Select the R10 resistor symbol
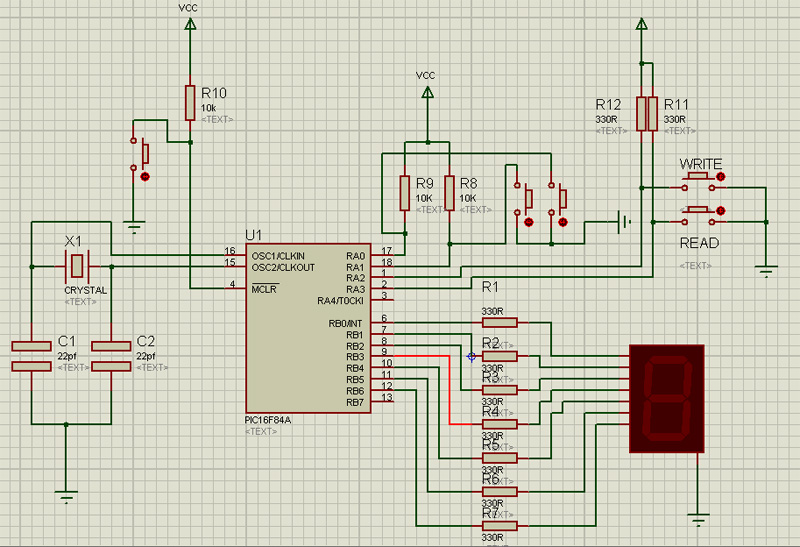This screenshot has width=800, height=547. click(190, 103)
